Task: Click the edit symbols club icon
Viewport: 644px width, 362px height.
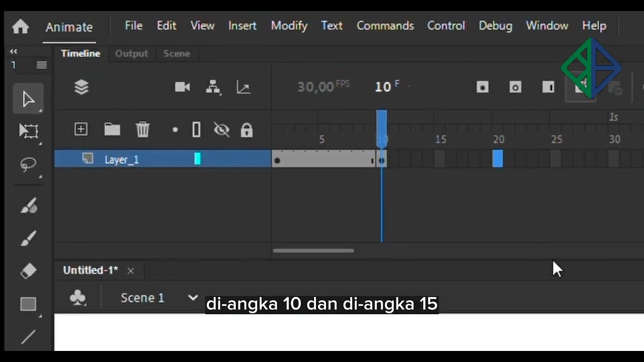Action: click(x=78, y=298)
